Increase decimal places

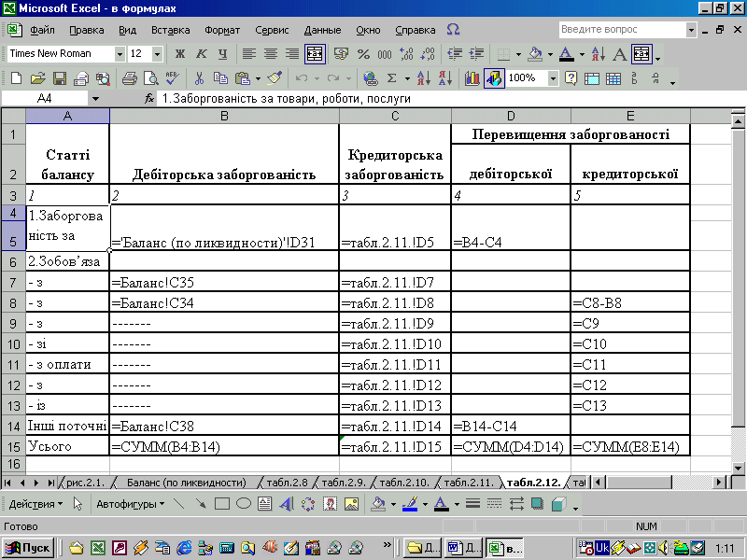(x=406, y=54)
